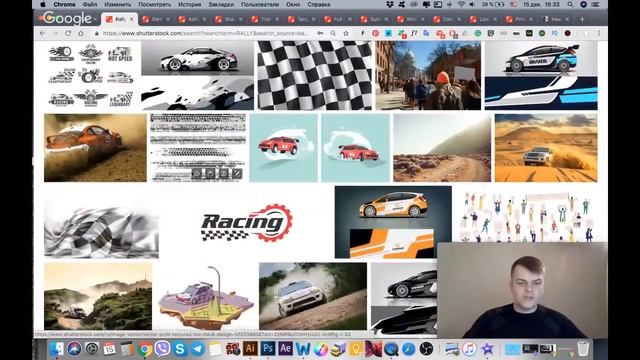The image size is (640, 360).
Task: Open the racing badges emblem set image
Action: coord(91,76)
